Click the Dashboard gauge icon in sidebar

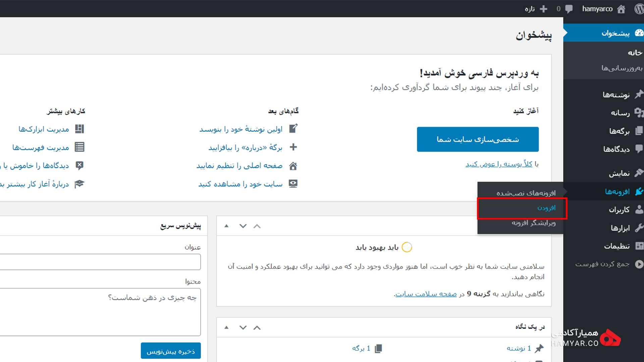click(x=639, y=33)
